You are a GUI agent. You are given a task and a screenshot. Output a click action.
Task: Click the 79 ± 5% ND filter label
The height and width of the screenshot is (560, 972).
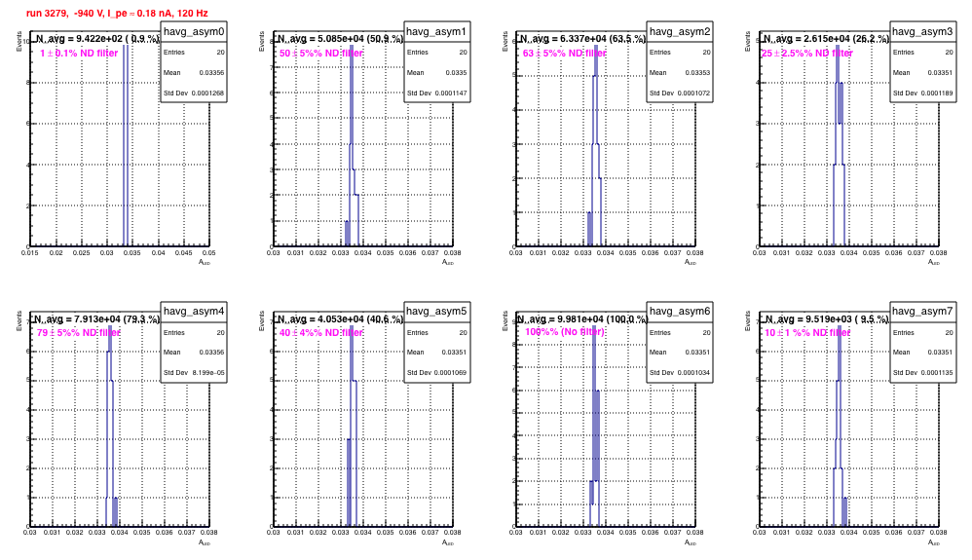coord(79,333)
